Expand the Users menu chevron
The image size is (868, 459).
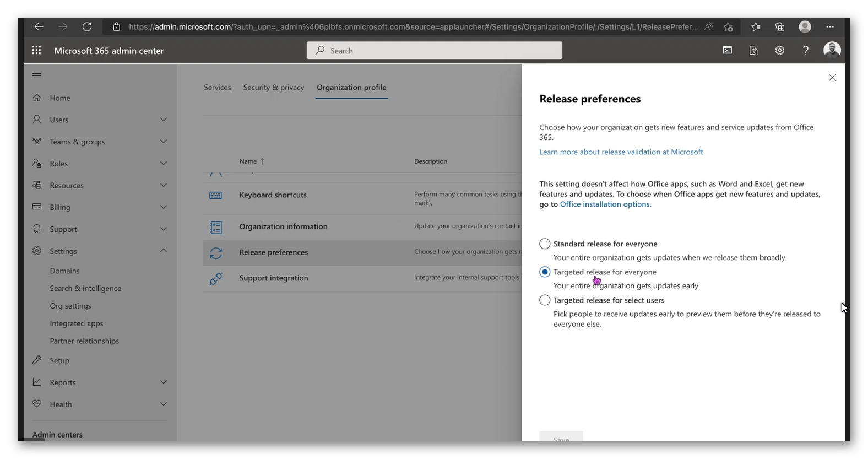tap(164, 120)
